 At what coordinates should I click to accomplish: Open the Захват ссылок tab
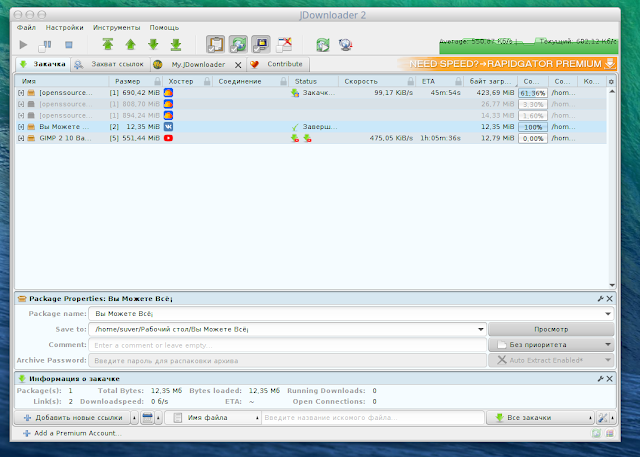110,64
